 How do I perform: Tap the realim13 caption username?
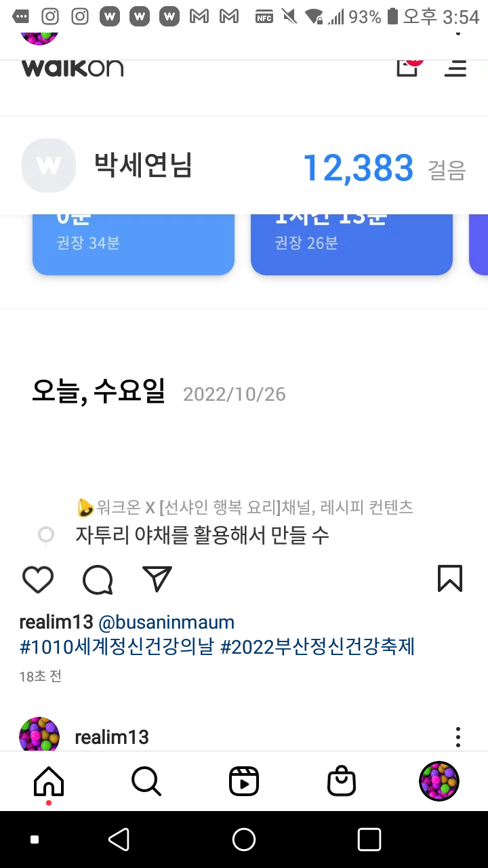point(56,622)
